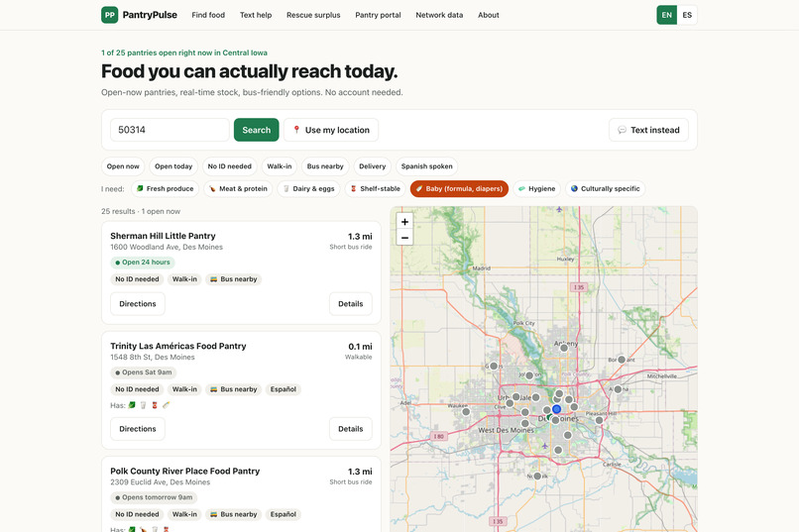
Task: Switch language to ES
Action: point(687,15)
